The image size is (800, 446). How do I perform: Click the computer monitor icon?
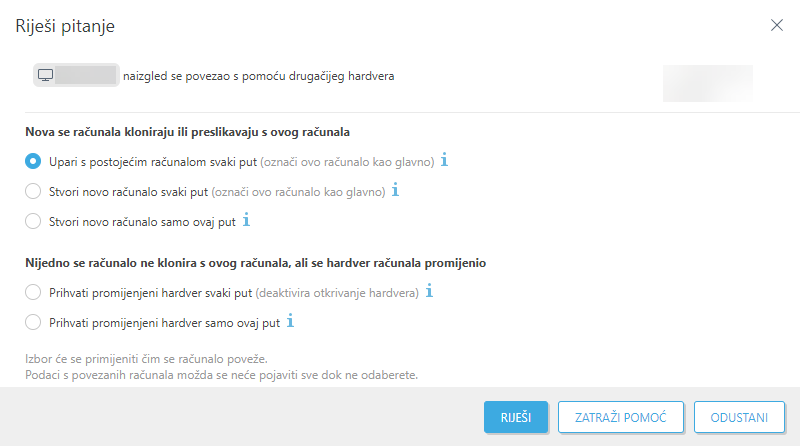(45, 76)
